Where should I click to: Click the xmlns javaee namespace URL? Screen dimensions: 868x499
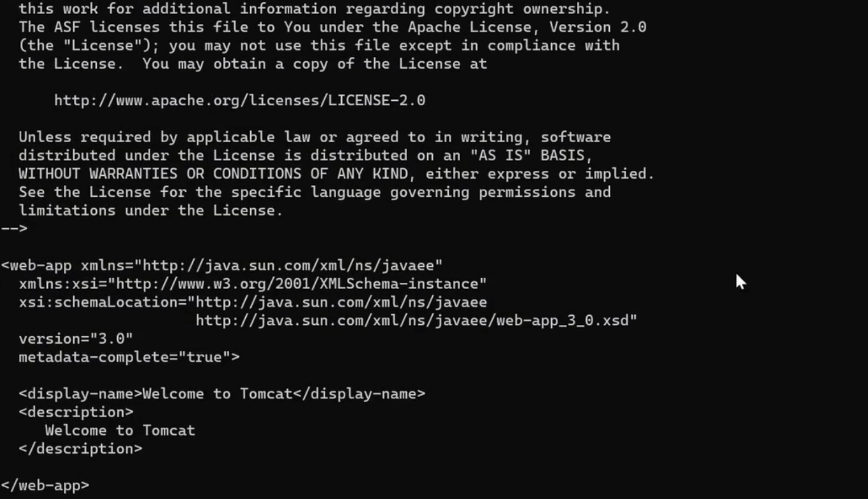coord(292,266)
